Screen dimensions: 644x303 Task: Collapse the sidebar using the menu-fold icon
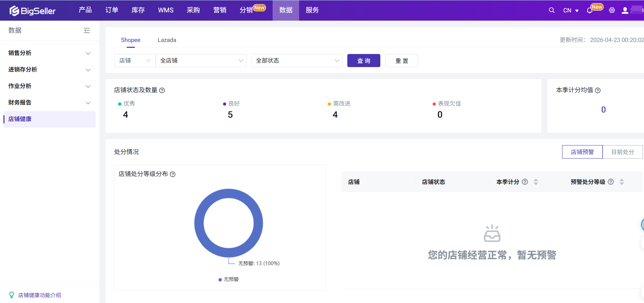pyautogui.click(x=87, y=31)
